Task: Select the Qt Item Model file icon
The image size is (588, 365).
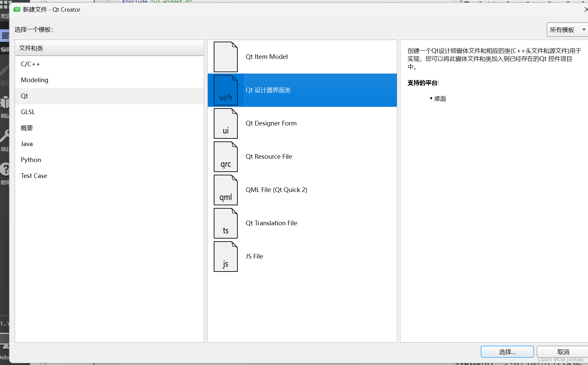Action: 226,57
